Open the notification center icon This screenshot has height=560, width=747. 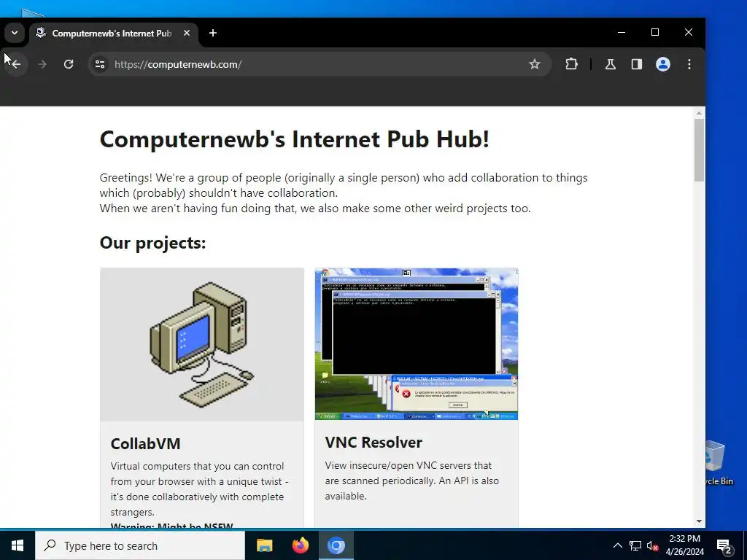pyautogui.click(x=724, y=545)
